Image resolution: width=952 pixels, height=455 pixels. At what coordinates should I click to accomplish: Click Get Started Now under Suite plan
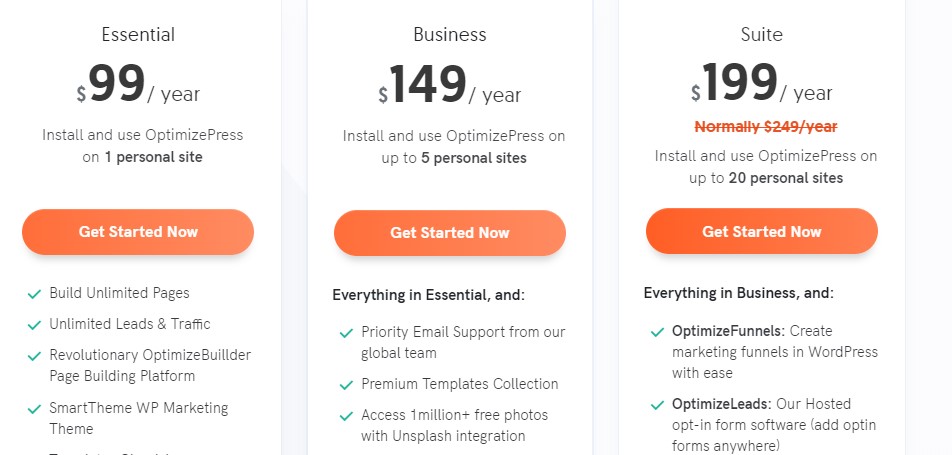coord(762,231)
